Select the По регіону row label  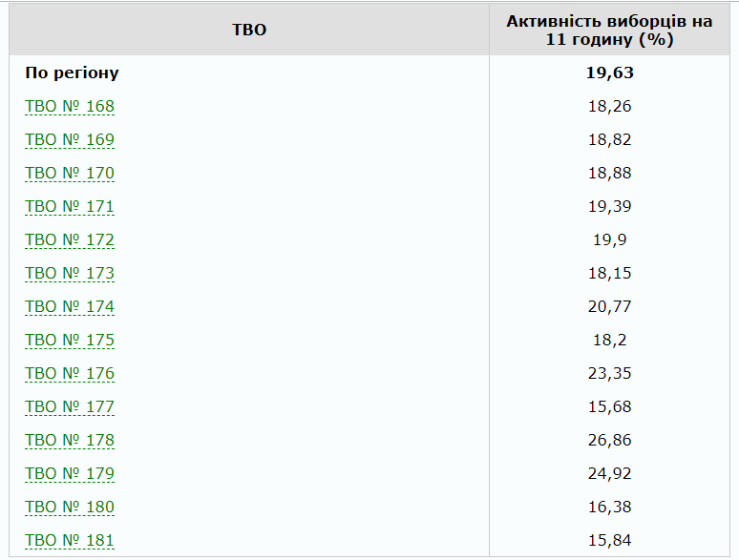73,73
